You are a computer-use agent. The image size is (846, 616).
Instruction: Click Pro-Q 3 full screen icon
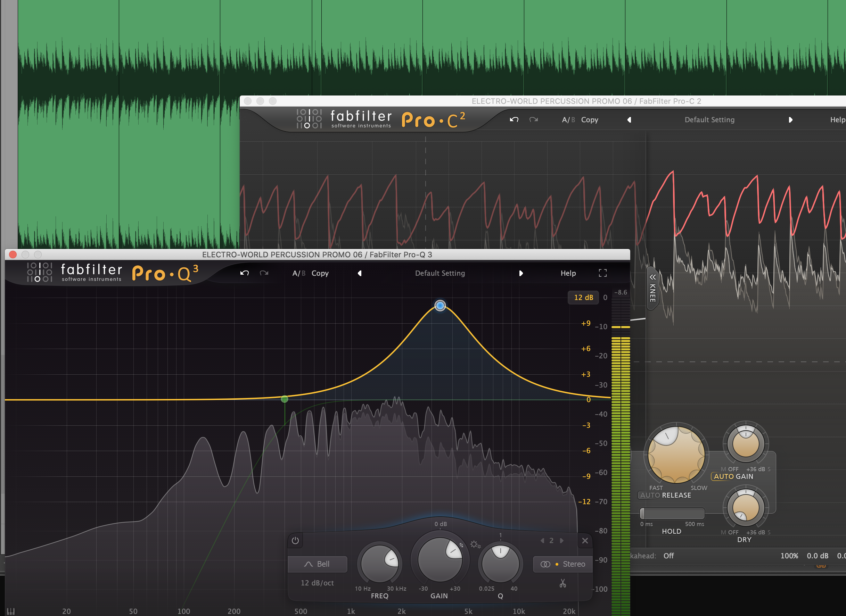(602, 273)
